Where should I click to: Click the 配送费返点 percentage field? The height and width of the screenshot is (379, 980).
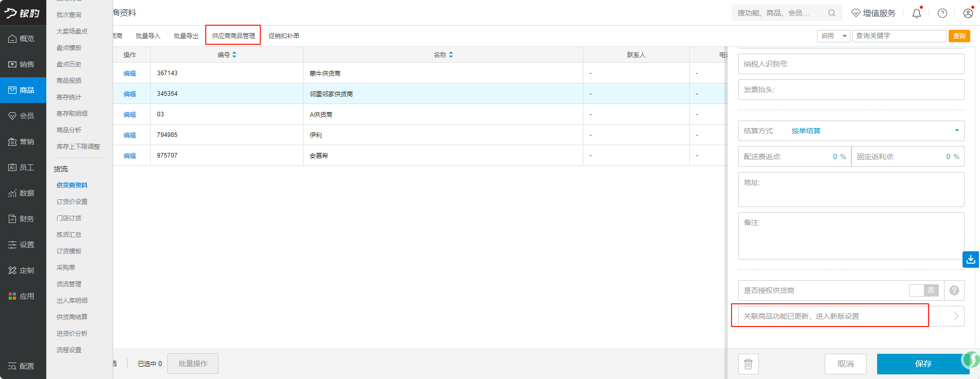tap(795, 157)
